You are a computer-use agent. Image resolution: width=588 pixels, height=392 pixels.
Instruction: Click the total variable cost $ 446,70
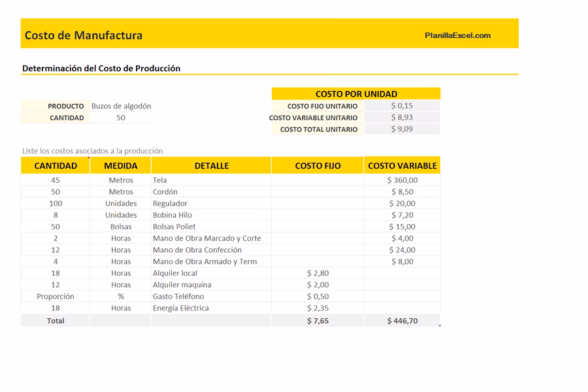402,321
